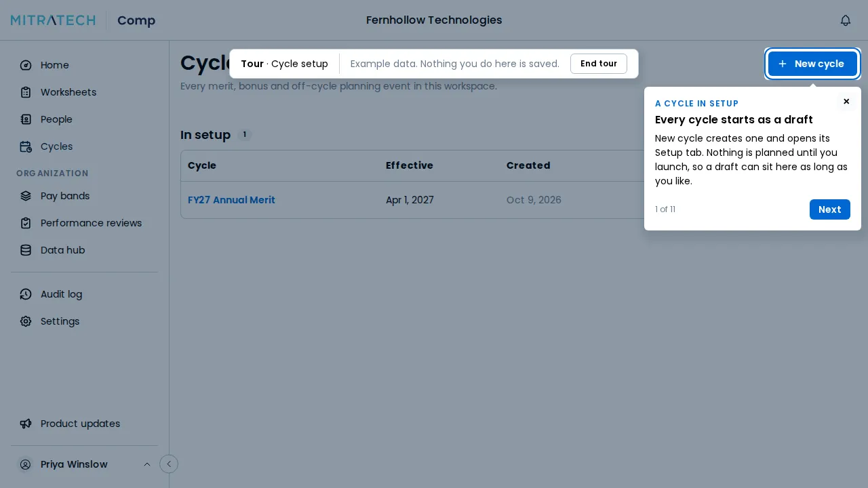Advance the tour with Next
Viewport: 868px width, 488px height.
pos(829,209)
